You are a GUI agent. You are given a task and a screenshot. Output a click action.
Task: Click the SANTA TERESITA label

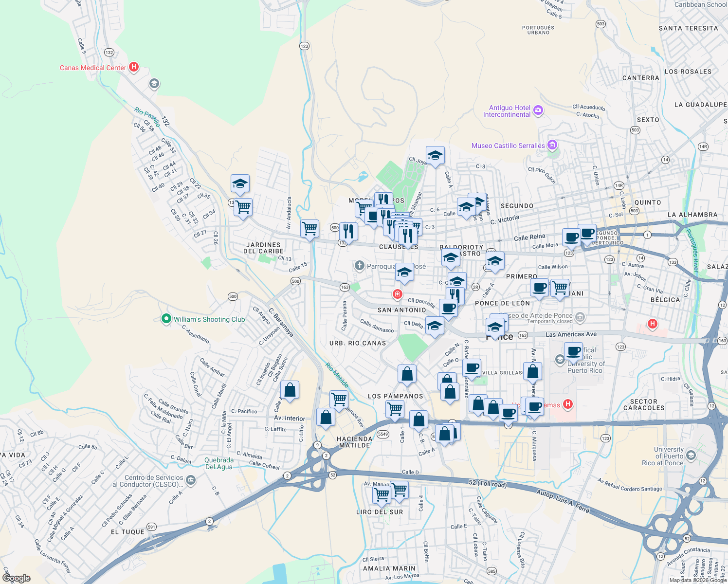(688, 28)
